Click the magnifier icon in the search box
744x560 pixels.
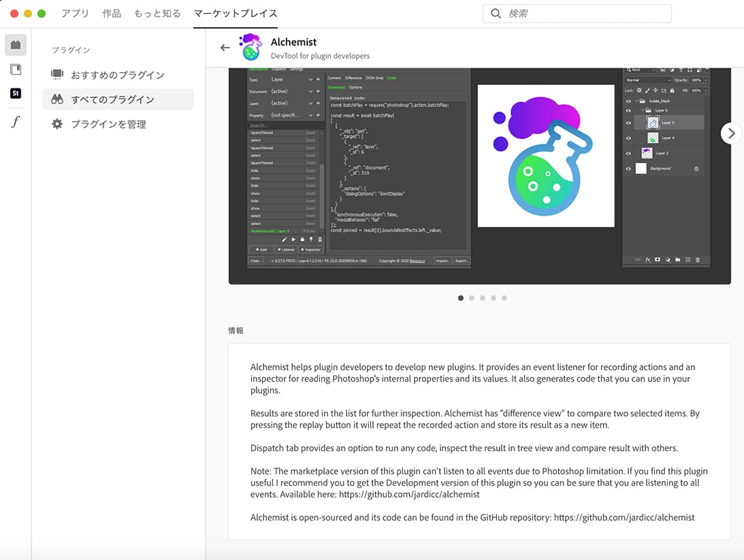[496, 14]
